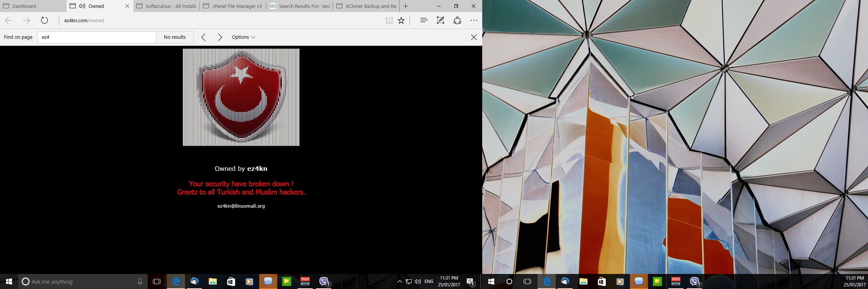Switch to the Dashboard tab
The width and height of the screenshot is (868, 289).
point(33,6)
